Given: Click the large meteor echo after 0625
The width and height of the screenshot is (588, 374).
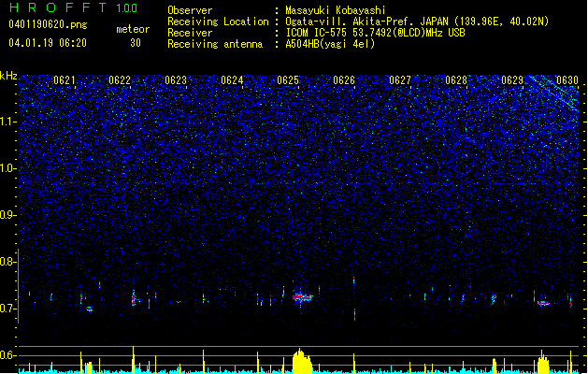Looking at the screenshot, I should tap(302, 297).
